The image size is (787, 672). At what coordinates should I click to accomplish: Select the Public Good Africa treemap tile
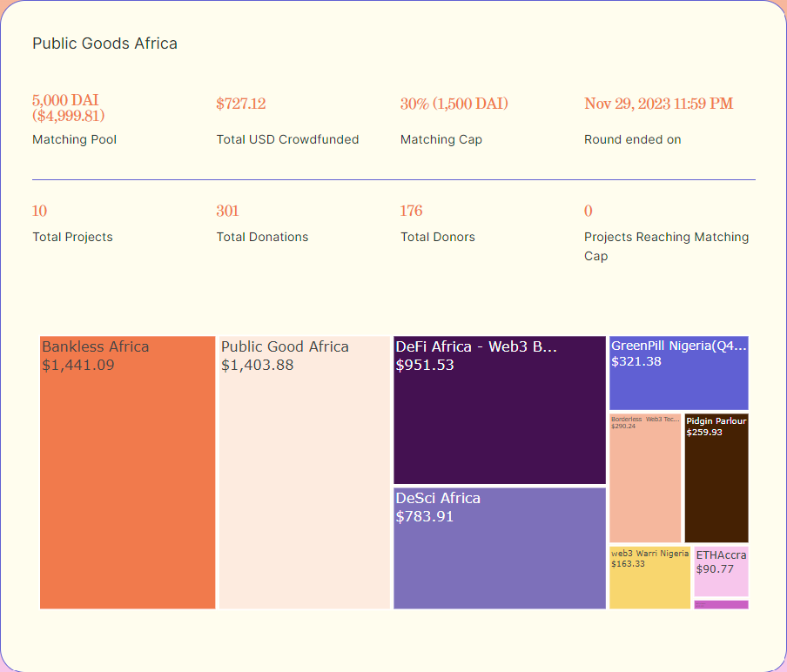click(304, 473)
